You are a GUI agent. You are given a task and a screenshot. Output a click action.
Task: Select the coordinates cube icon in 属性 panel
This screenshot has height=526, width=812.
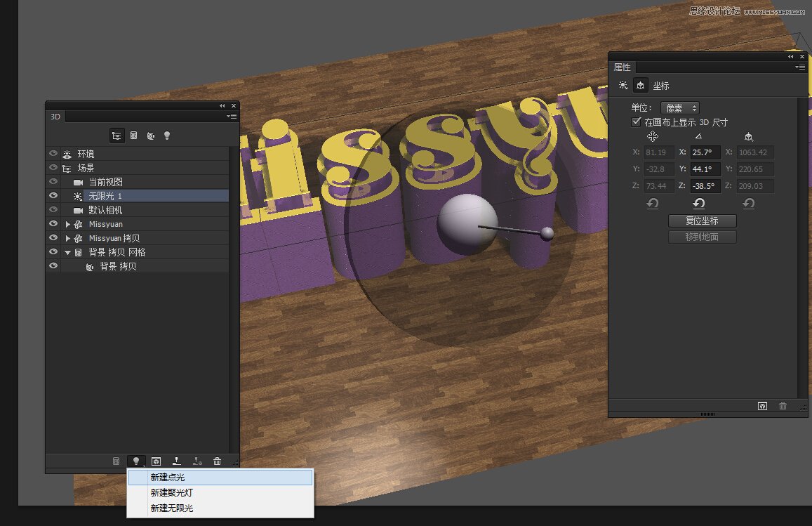tap(639, 85)
